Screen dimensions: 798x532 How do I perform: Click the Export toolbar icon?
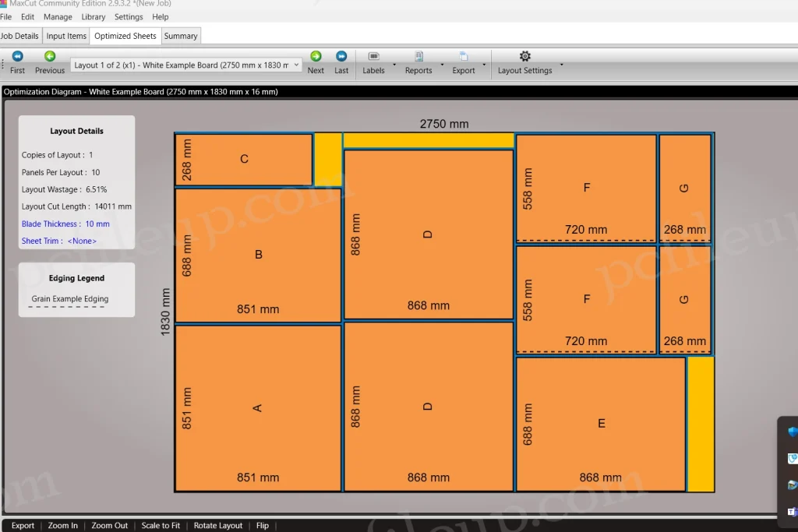tap(464, 56)
